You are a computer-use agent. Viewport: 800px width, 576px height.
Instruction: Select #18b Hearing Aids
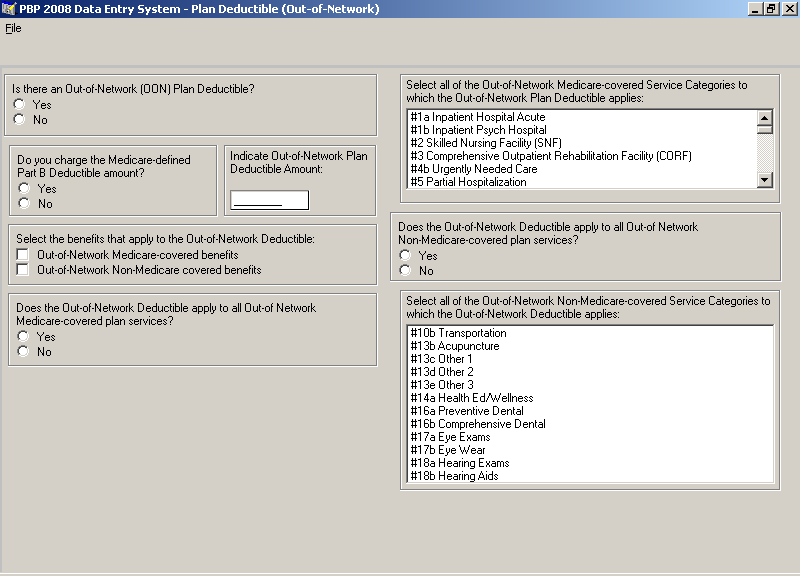[590, 476]
